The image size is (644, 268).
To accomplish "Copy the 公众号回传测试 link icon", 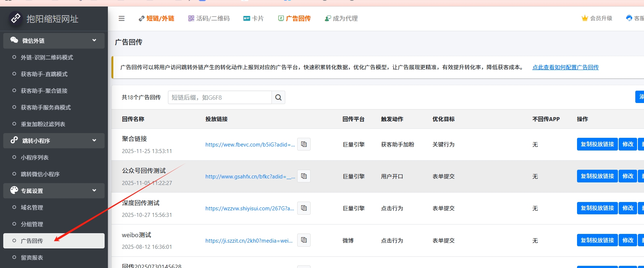I will coord(304,176).
